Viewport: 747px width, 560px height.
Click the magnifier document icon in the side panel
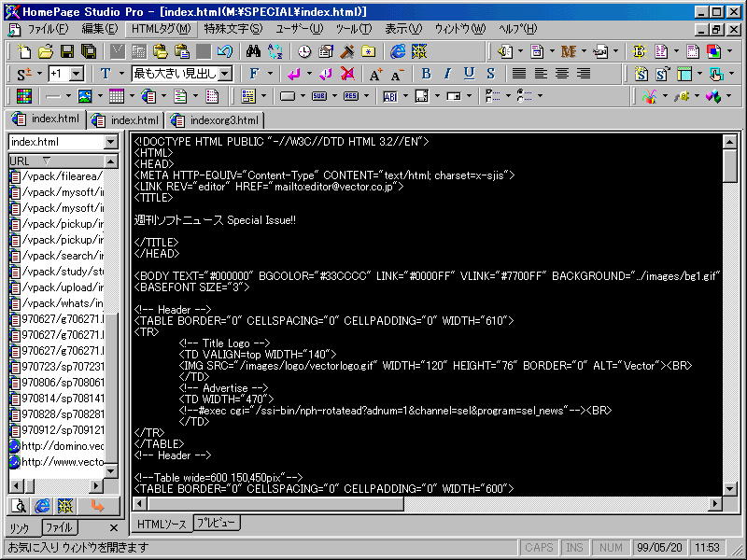click(x=19, y=506)
